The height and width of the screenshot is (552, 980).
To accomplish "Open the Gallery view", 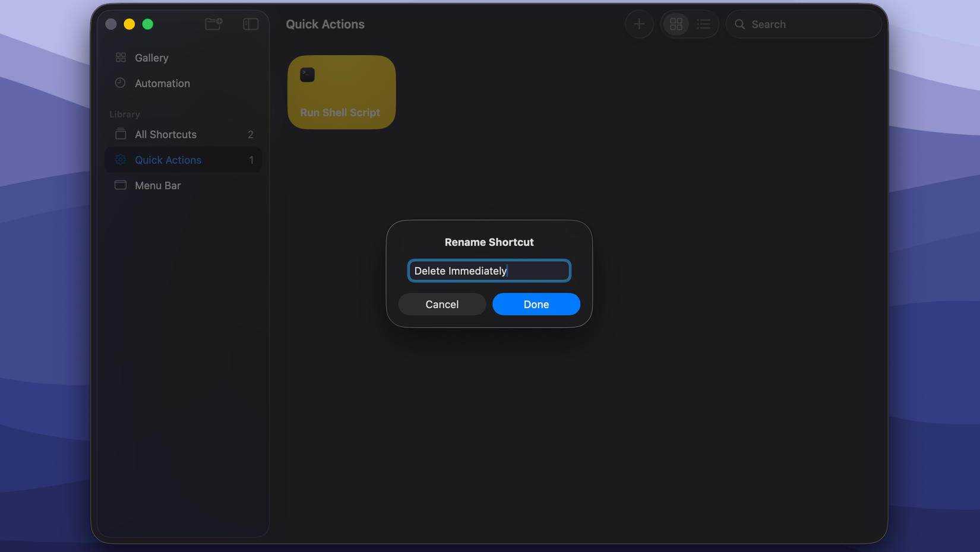I will pyautogui.click(x=151, y=57).
